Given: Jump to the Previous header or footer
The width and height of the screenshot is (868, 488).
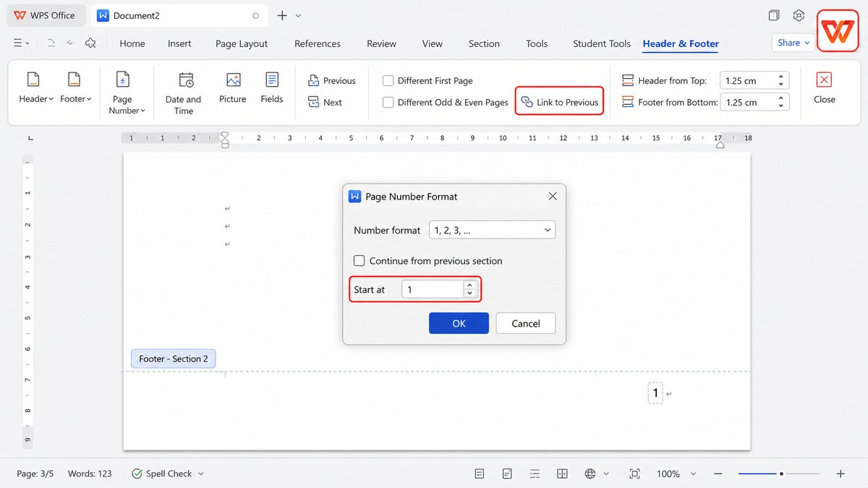Looking at the screenshot, I should click(332, 81).
